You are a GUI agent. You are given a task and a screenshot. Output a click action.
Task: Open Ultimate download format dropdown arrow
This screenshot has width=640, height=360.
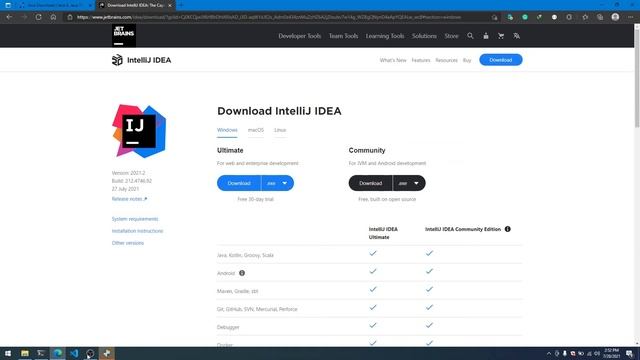click(284, 183)
